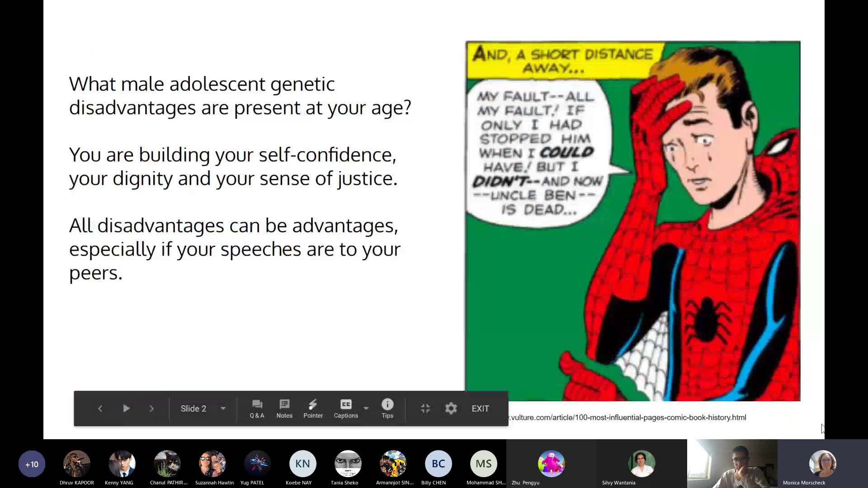This screenshot has height=488, width=868.
Task: Click the 'What male adolescent genetic' question text
Action: pyautogui.click(x=240, y=96)
